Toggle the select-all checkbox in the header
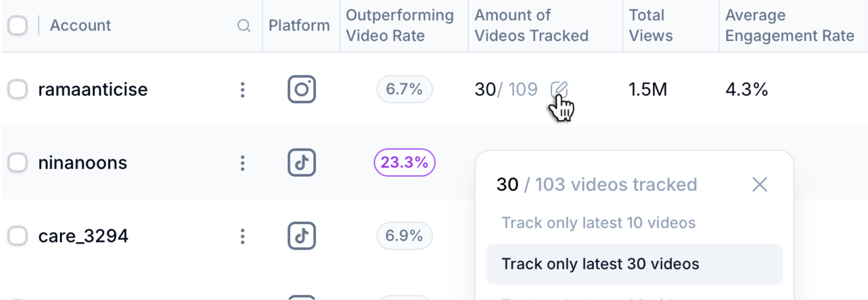 18,26
